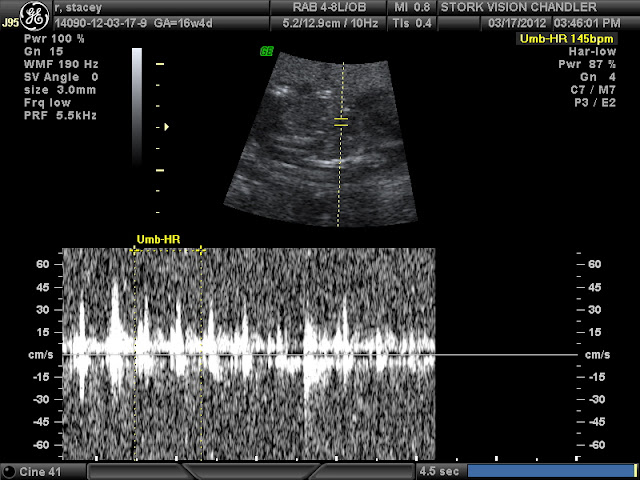This screenshot has height=480, width=640.
Task: Click the C7 / M7 setting
Action: click(593, 90)
